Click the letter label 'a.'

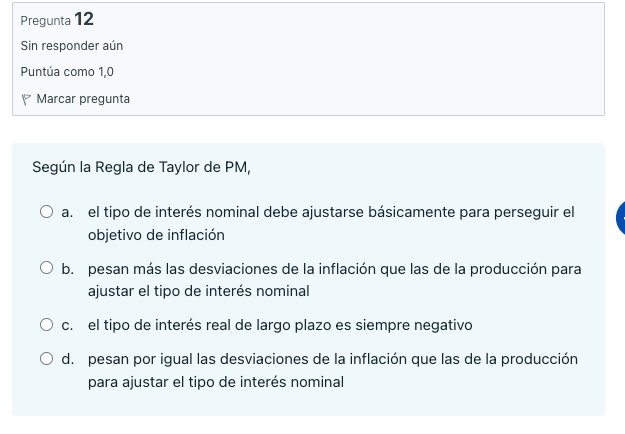pos(68,212)
